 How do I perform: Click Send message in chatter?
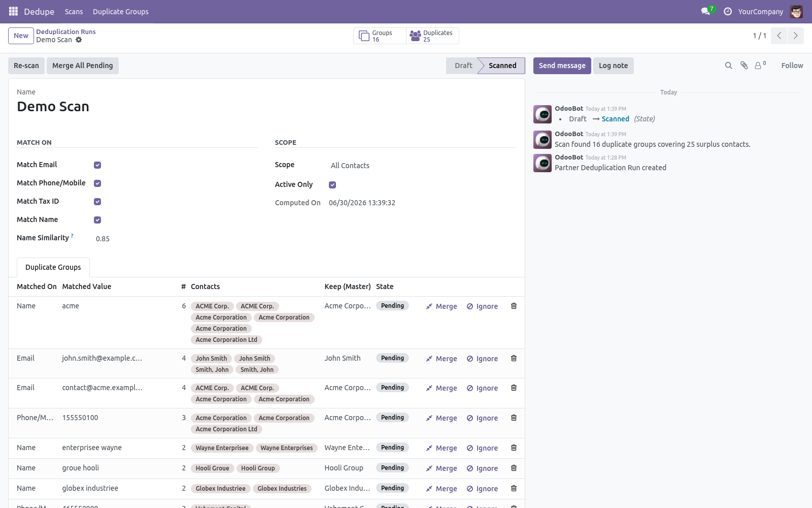tap(562, 66)
